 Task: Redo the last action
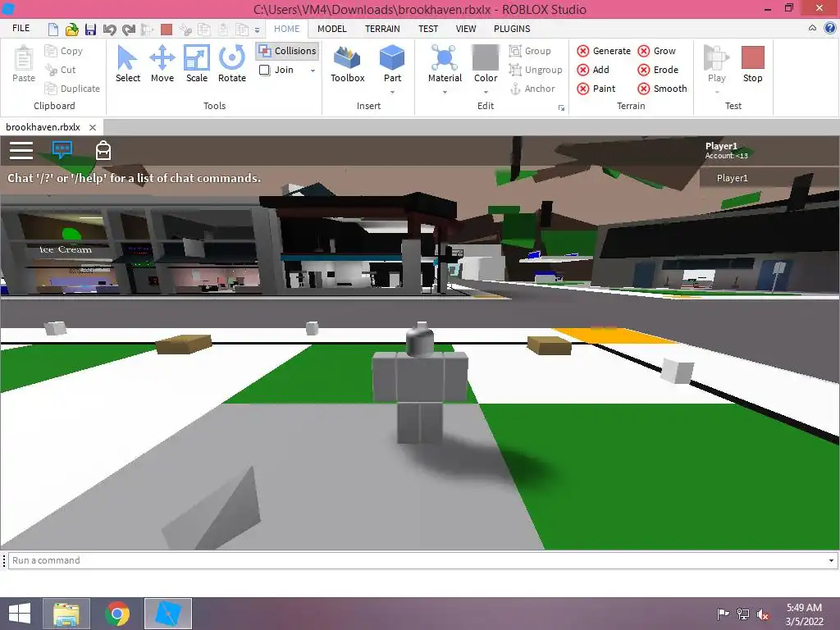coord(129,29)
